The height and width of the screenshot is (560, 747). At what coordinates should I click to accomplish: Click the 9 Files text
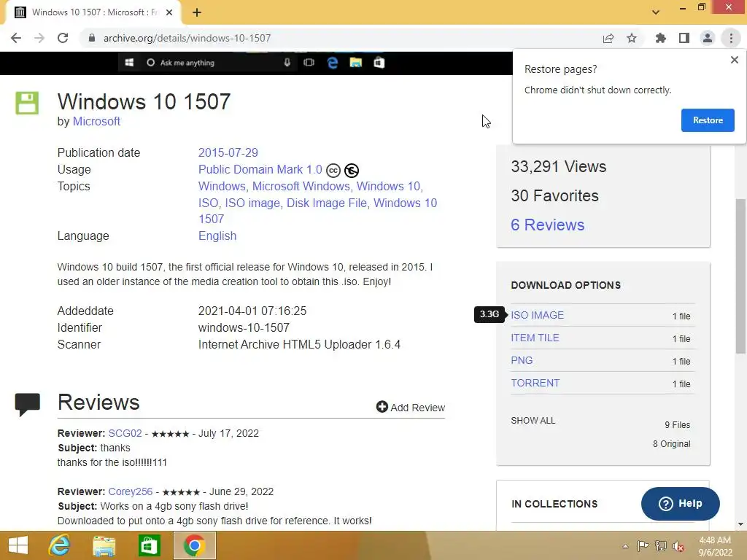tap(677, 425)
